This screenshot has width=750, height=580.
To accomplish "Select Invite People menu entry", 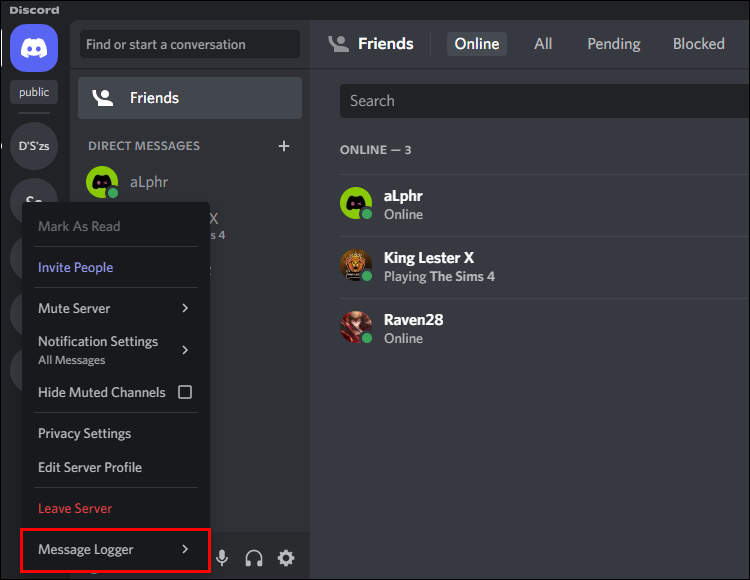I will point(76,267).
